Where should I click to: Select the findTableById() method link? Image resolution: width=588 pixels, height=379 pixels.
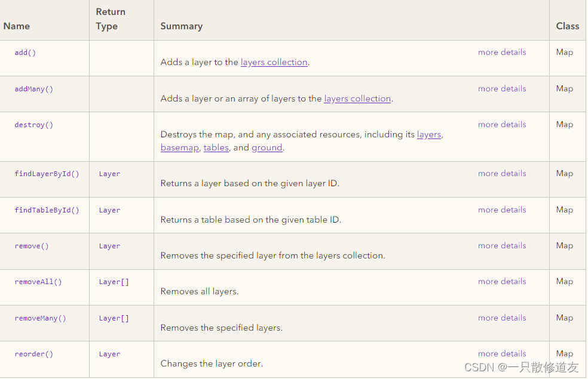(x=47, y=210)
